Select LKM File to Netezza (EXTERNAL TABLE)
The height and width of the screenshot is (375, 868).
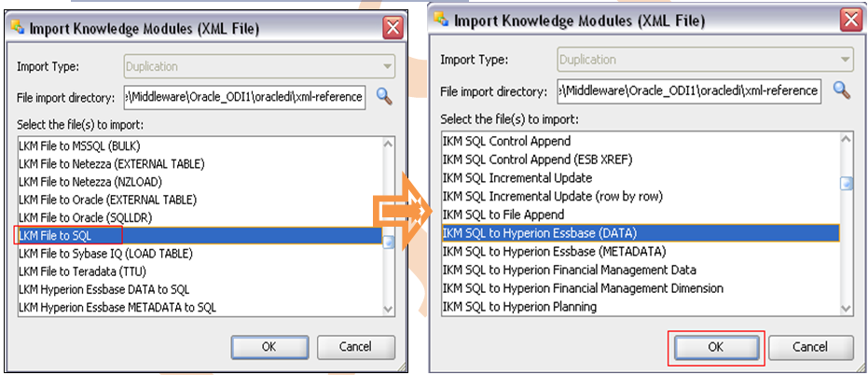click(x=200, y=164)
